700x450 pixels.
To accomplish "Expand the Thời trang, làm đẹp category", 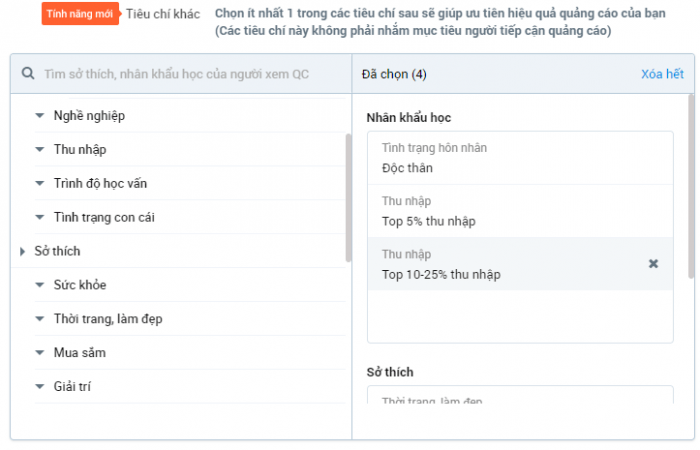I will pyautogui.click(x=39, y=319).
